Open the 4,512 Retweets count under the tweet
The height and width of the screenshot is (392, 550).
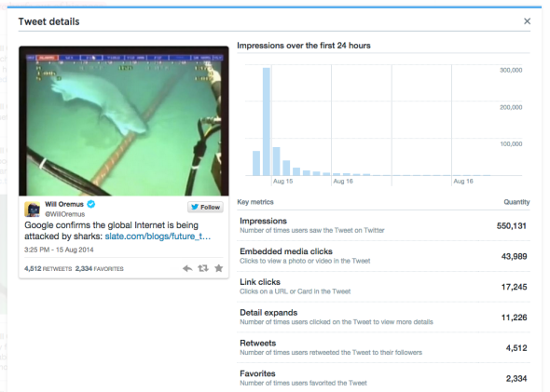pos(48,269)
